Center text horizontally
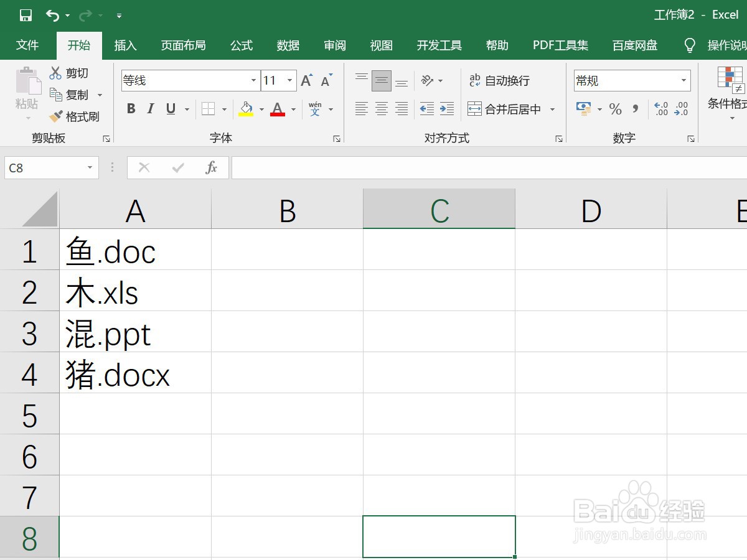 [382, 110]
